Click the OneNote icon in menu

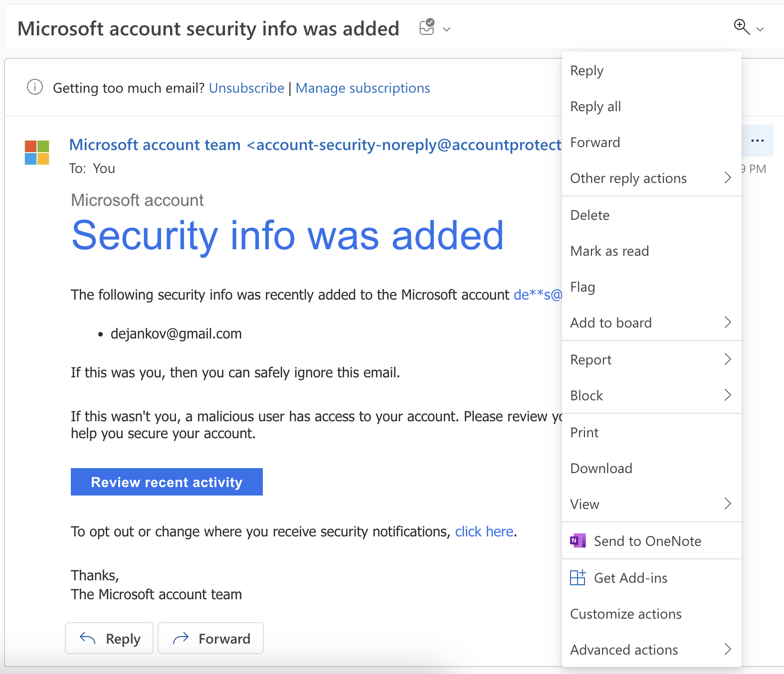click(578, 541)
